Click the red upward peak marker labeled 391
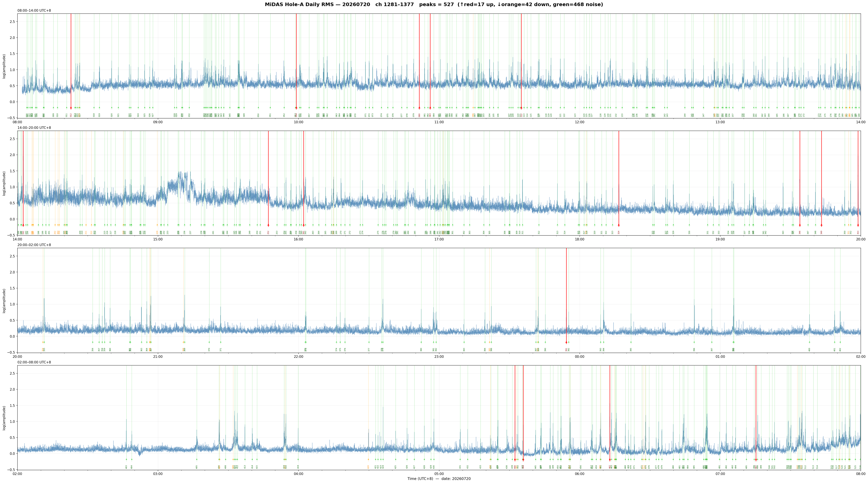The image size is (868, 483). click(566, 342)
